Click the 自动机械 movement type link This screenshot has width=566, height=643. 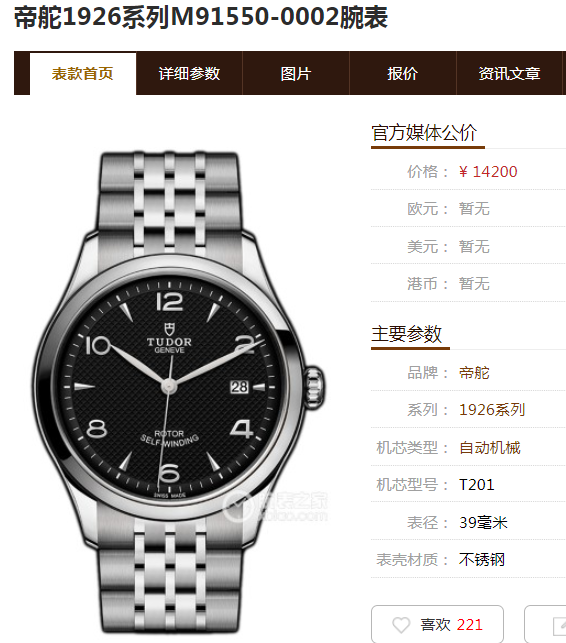[490, 447]
